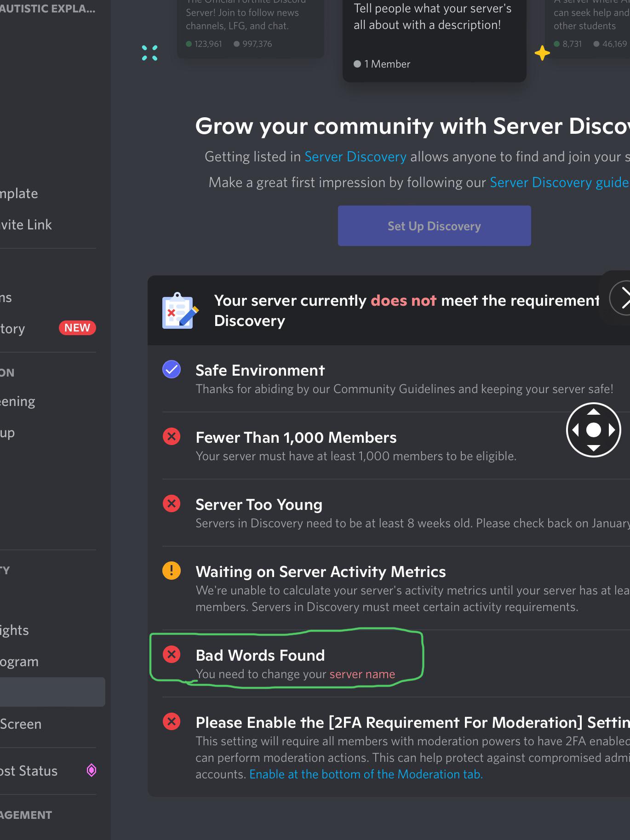Viewport: 630px width, 840px height.
Task: Click the 'Safe Environment' heading
Action: point(260,370)
